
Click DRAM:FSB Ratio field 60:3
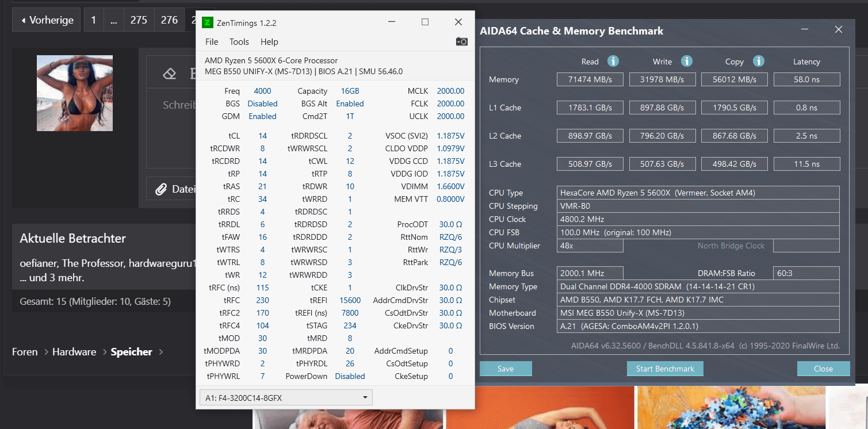pyautogui.click(x=806, y=273)
